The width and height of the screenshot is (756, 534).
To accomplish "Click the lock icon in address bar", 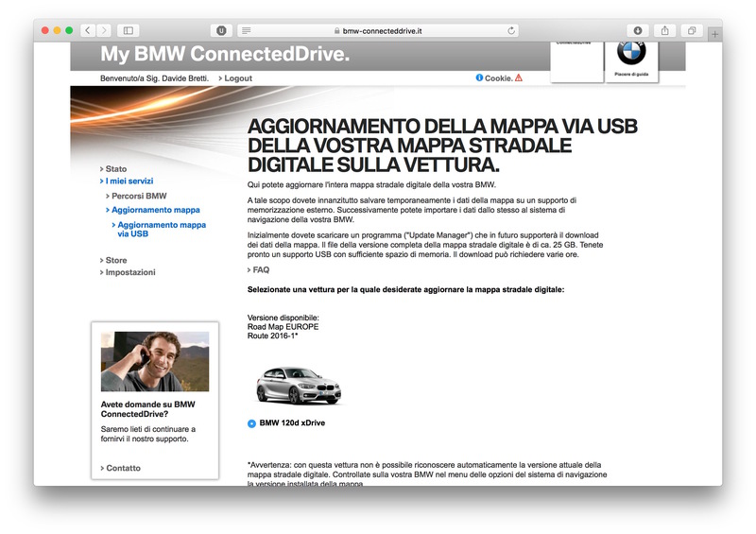I will pyautogui.click(x=337, y=30).
